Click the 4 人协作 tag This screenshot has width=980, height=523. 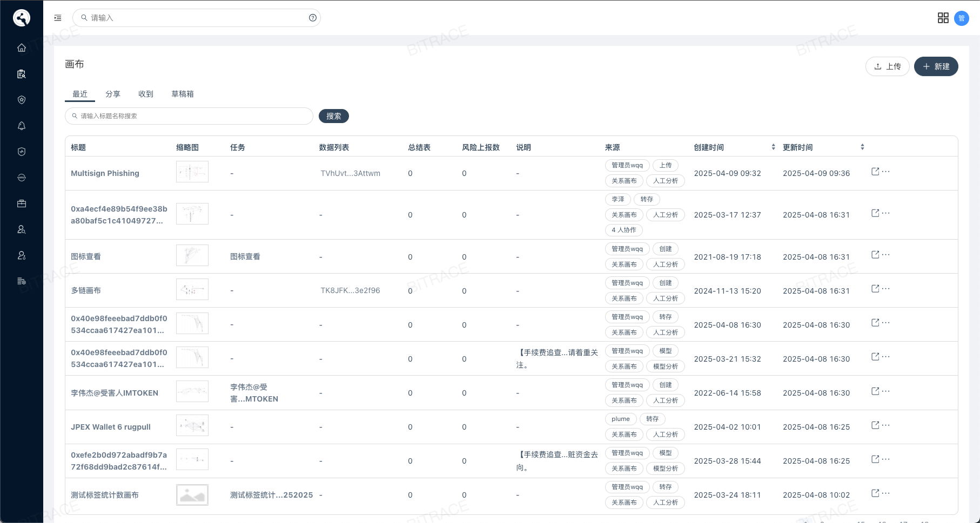point(624,230)
